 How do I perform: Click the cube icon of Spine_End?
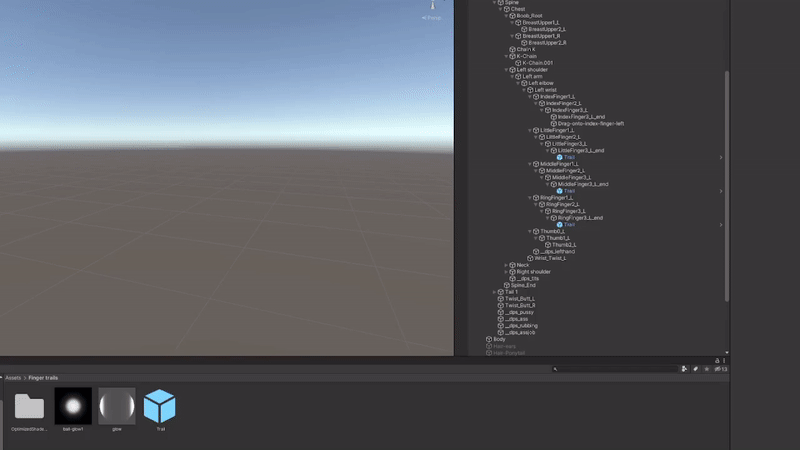(x=507, y=285)
